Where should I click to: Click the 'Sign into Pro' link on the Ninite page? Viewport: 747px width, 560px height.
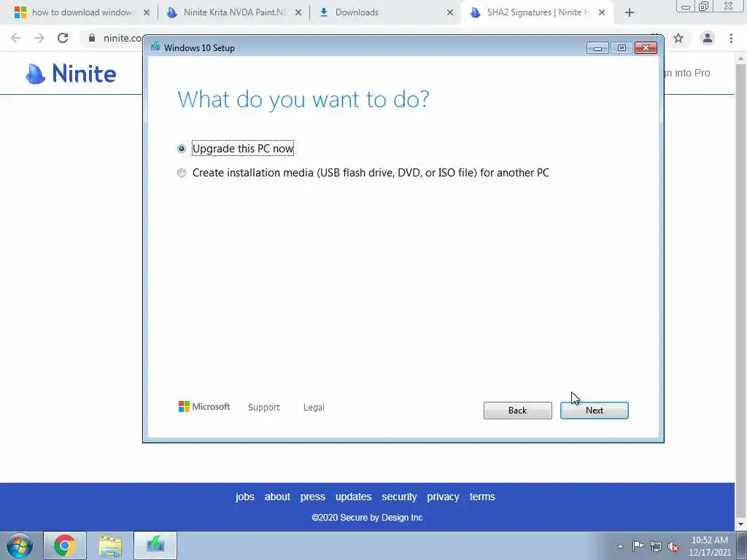(x=687, y=73)
